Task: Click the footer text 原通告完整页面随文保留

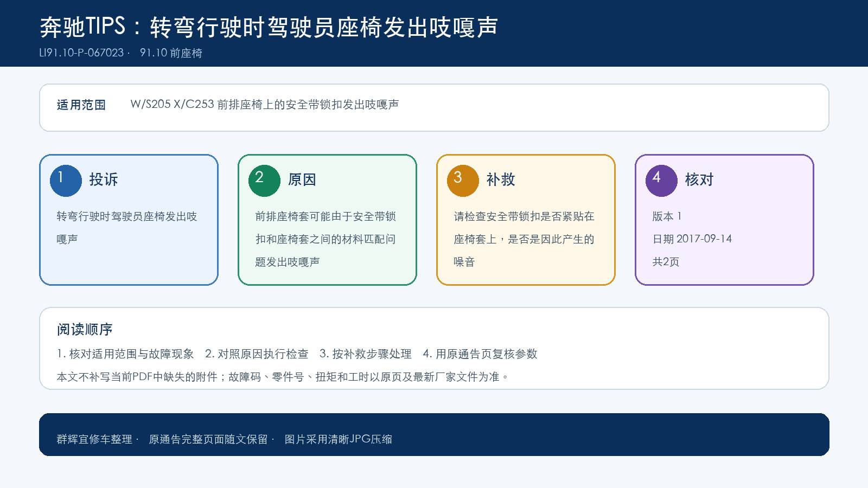Action: click(208, 439)
